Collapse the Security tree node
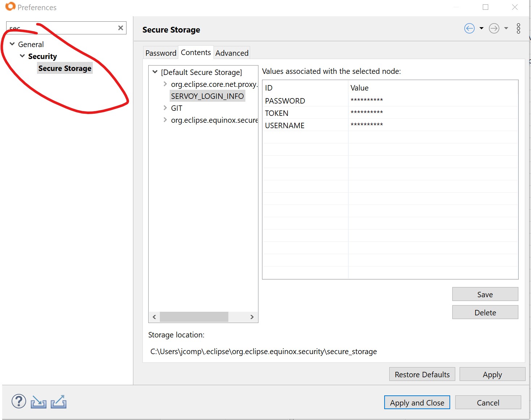Screen dimensions: 531x420 pyautogui.click(x=22, y=56)
